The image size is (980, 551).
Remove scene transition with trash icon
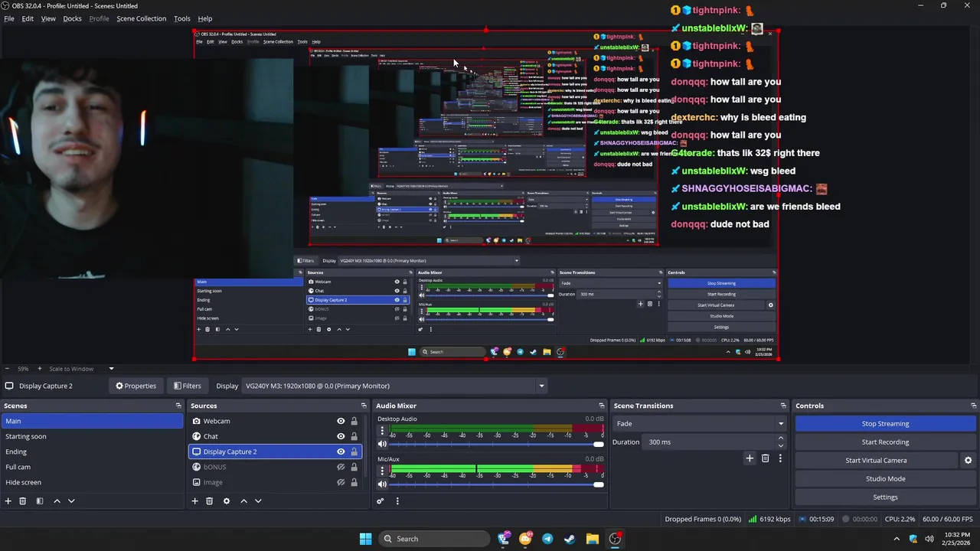765,458
